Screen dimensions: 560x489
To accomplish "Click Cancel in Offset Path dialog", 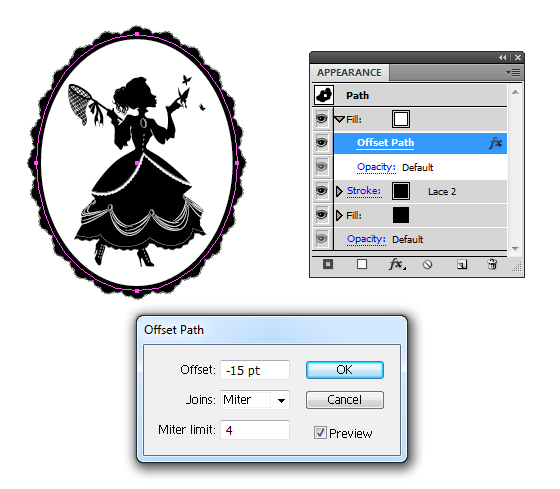I will coord(345,400).
